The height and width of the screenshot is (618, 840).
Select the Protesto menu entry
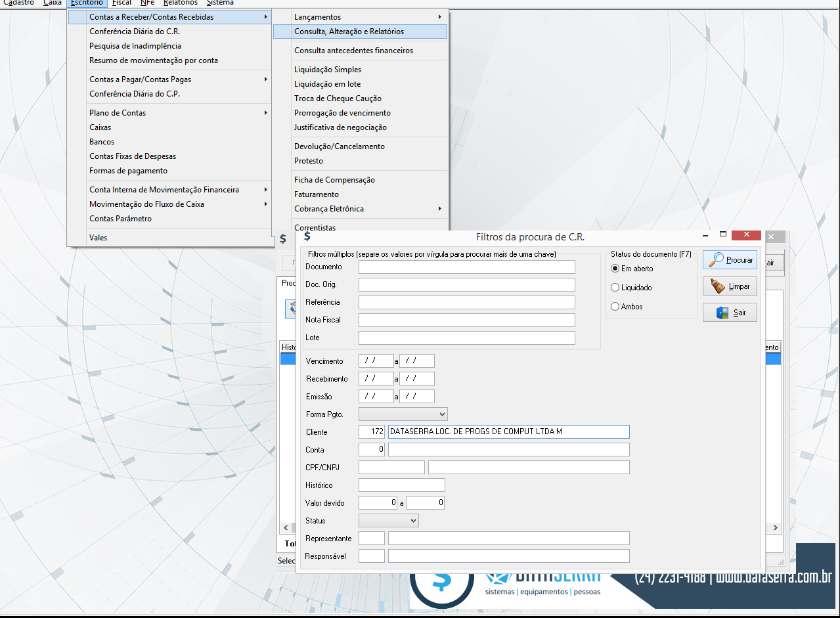click(x=361, y=161)
